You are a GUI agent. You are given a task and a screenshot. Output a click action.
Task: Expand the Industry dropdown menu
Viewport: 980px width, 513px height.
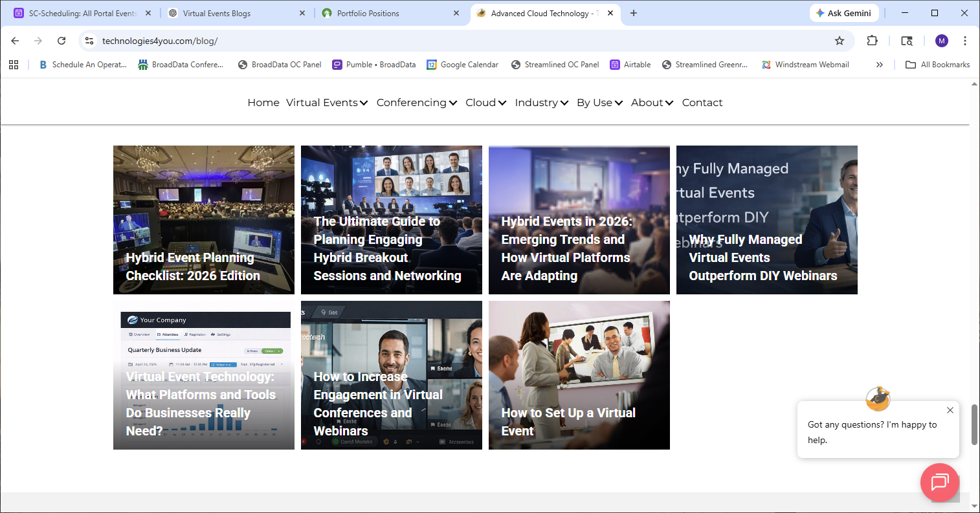click(x=541, y=103)
